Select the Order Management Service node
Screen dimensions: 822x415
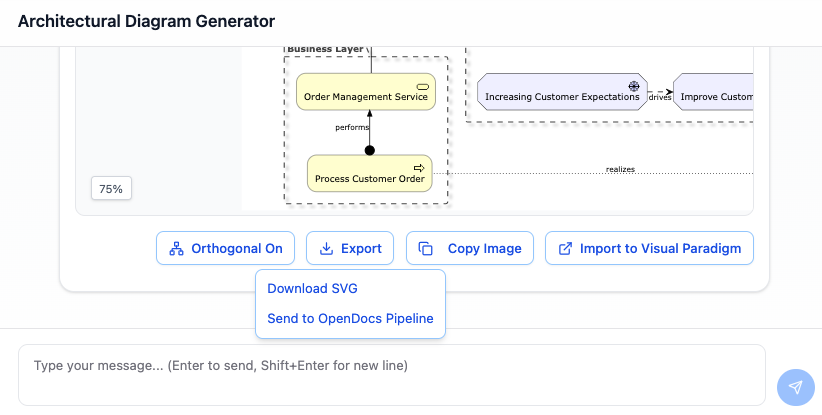(x=366, y=97)
